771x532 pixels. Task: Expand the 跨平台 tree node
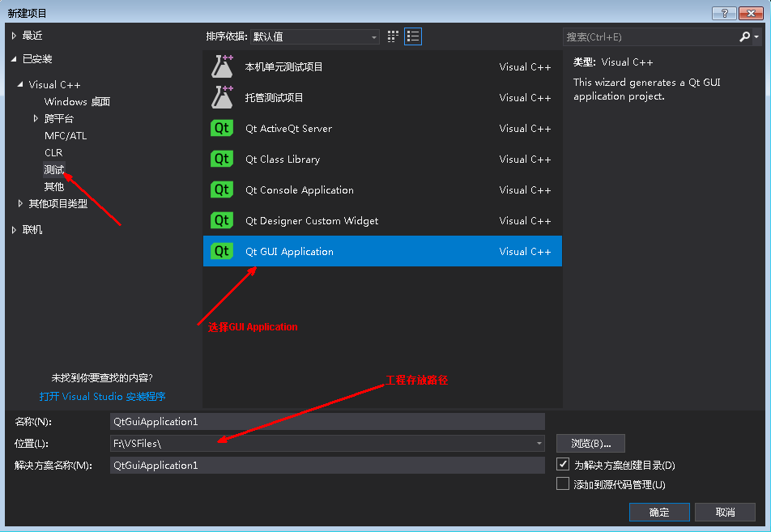click(x=36, y=118)
